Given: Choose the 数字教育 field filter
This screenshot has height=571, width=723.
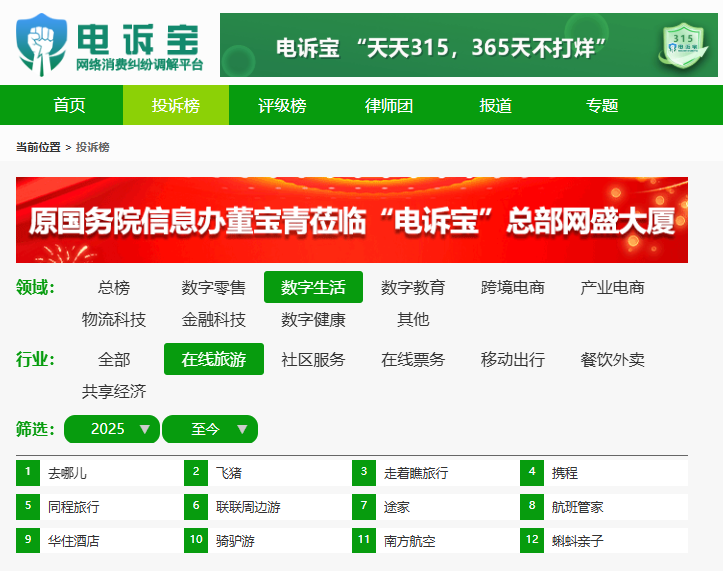Looking at the screenshot, I should click(x=413, y=287).
